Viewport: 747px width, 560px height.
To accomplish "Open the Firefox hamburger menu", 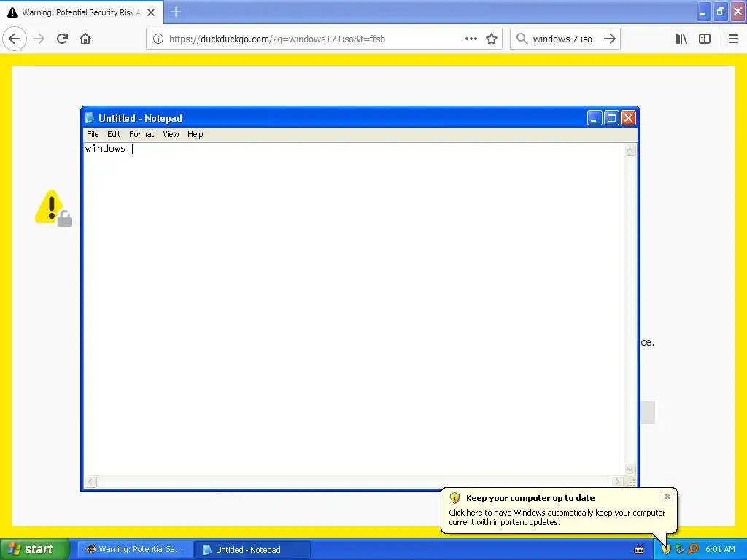I will (733, 39).
